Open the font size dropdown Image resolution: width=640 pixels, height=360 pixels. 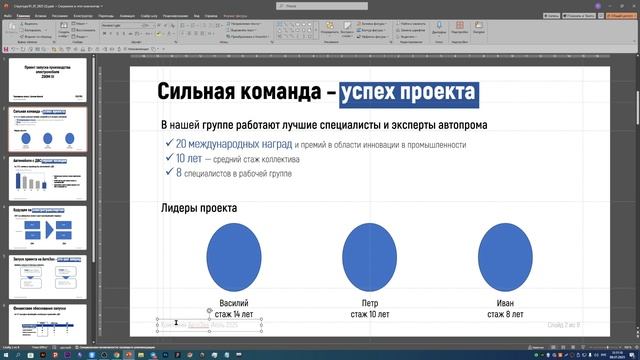click(x=152, y=26)
